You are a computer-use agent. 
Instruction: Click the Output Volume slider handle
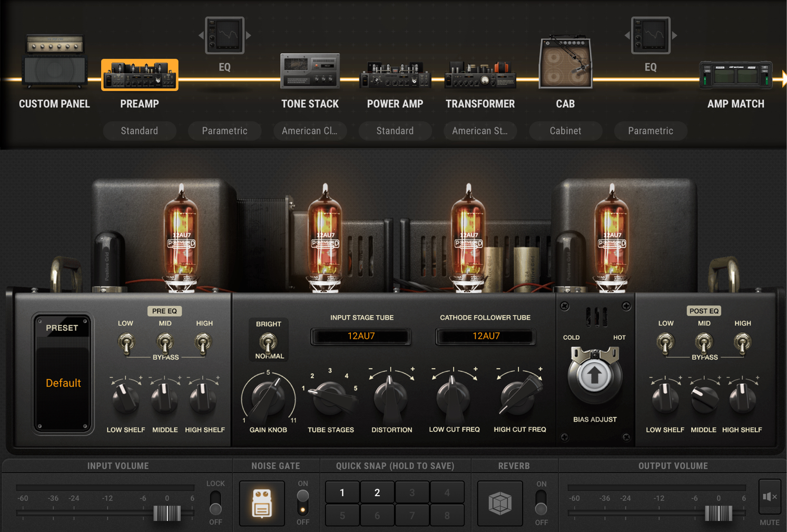point(719,513)
